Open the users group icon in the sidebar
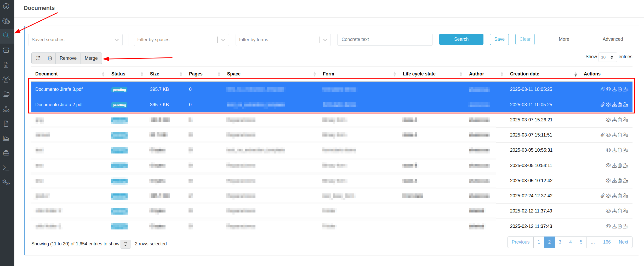 [6, 79]
